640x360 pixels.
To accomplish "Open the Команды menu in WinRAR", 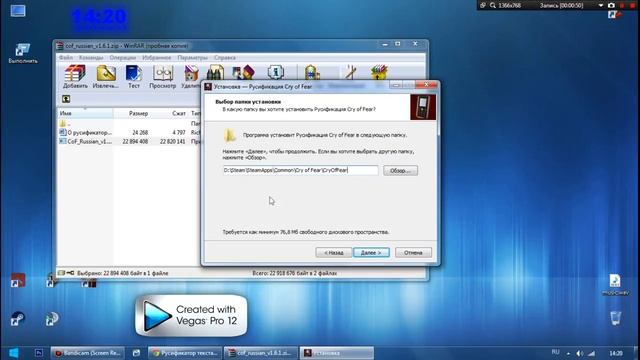I will coord(91,58).
